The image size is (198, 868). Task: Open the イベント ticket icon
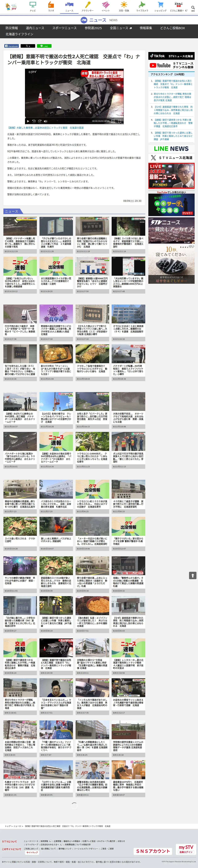106,6
